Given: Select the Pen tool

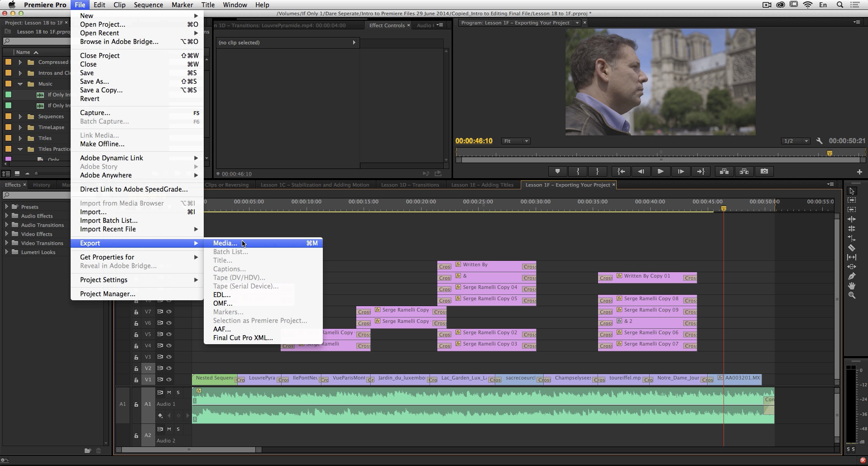Looking at the screenshot, I should (852, 276).
